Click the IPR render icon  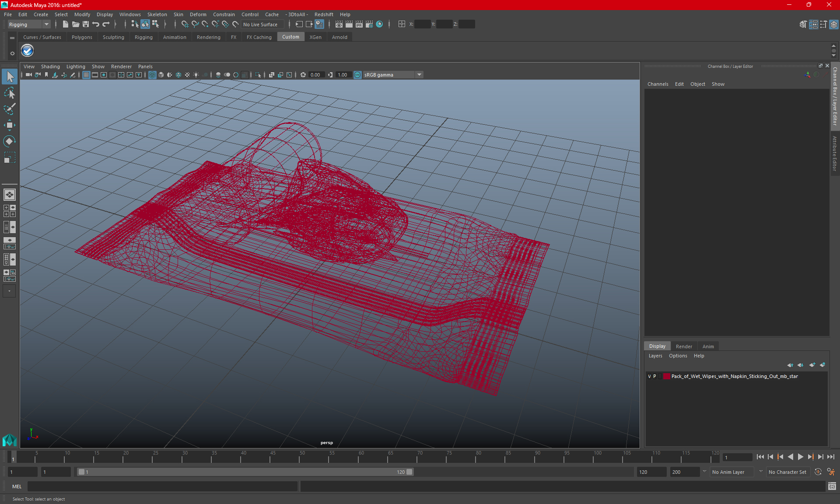coord(359,24)
